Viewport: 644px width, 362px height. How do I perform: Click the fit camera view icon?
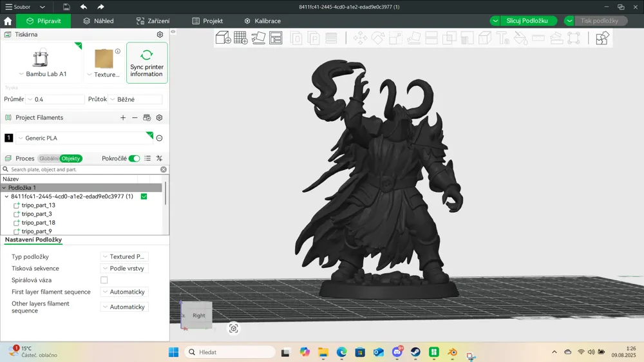click(x=234, y=329)
